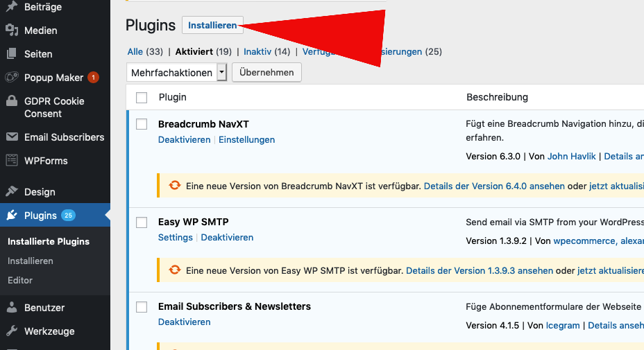Open the Easy WP SMTP Settings link
The width and height of the screenshot is (644, 350).
(175, 237)
